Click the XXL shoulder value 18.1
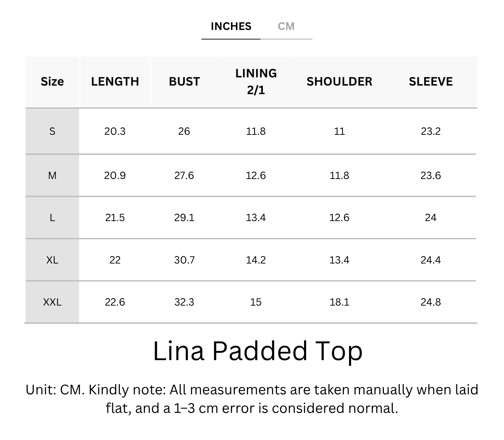 click(x=339, y=302)
